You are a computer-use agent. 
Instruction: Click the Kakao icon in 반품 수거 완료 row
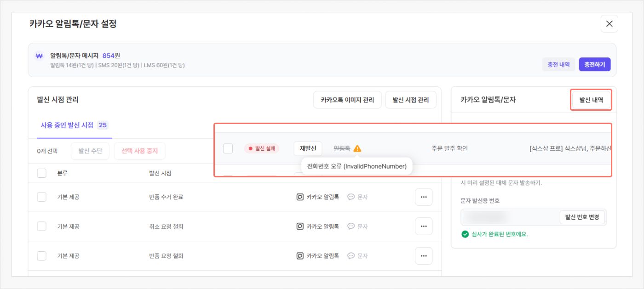(300, 197)
